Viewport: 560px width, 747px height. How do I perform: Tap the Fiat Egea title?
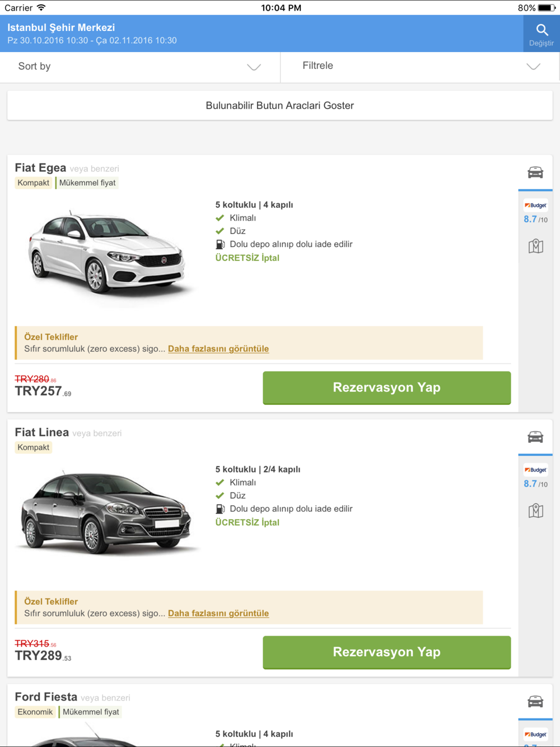(40, 168)
